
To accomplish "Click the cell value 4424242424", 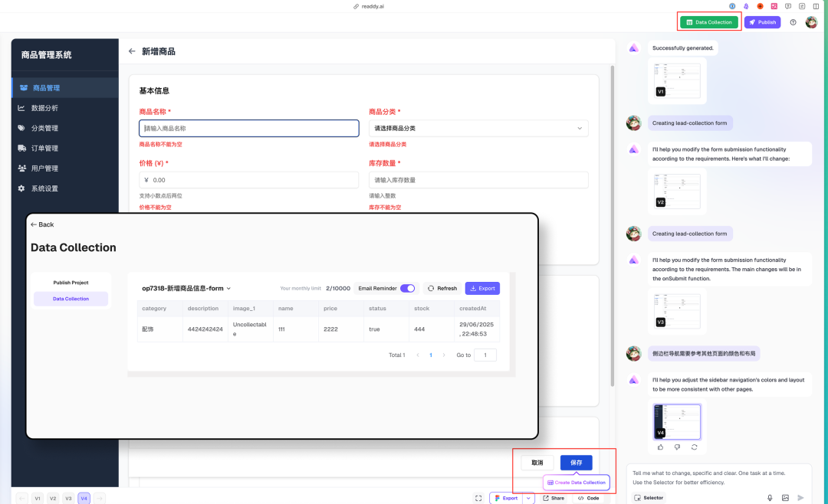I will (x=205, y=329).
